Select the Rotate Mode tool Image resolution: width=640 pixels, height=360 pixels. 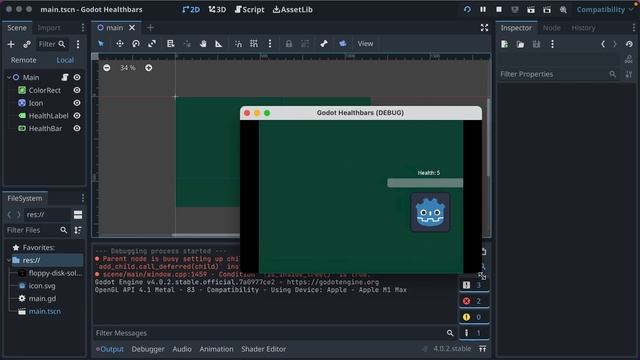[x=136, y=44]
